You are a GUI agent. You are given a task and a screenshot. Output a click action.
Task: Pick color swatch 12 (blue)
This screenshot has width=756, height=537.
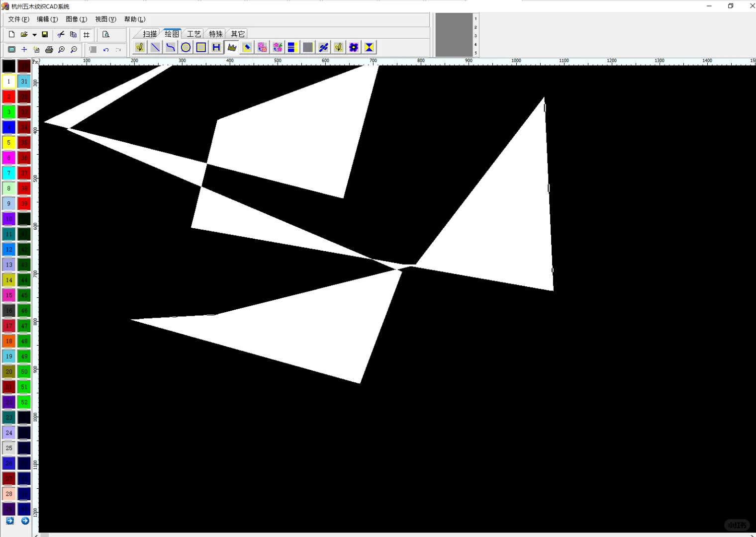coord(8,249)
